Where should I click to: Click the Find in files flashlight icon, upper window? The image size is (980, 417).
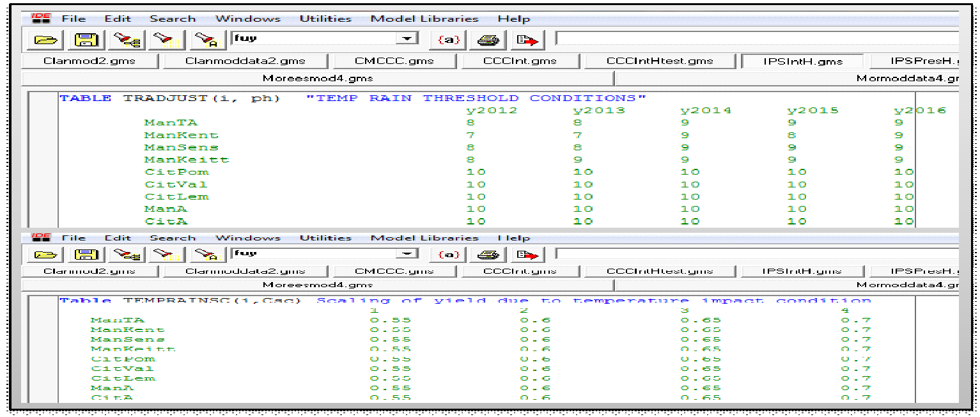coord(126,40)
